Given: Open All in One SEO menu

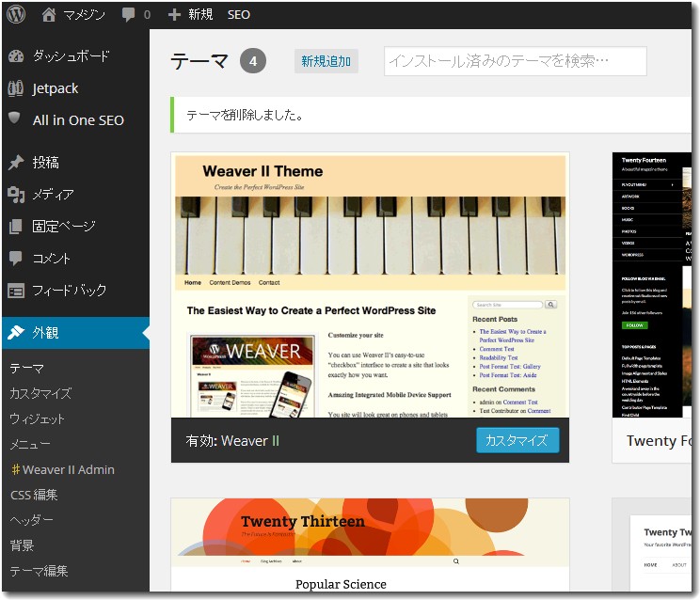Looking at the screenshot, I should click(76, 120).
